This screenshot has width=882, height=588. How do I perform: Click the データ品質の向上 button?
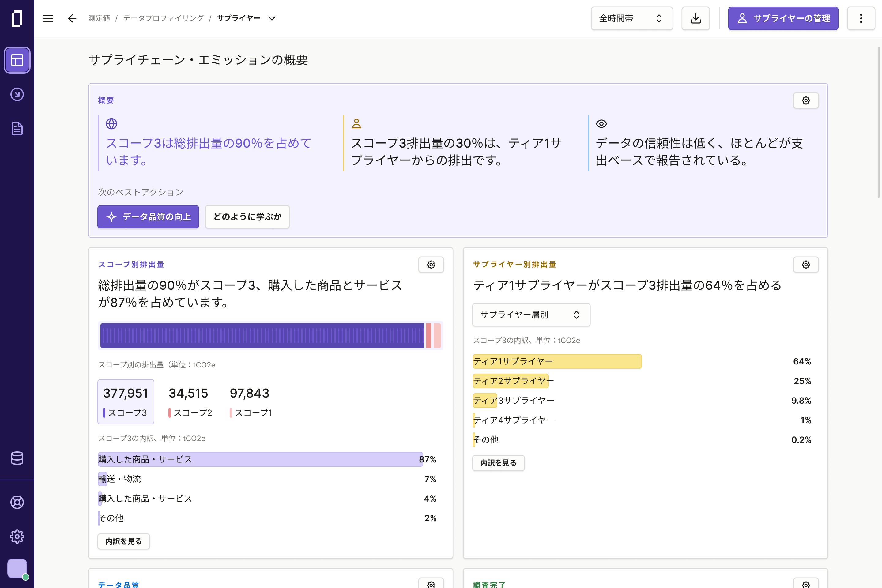point(148,217)
